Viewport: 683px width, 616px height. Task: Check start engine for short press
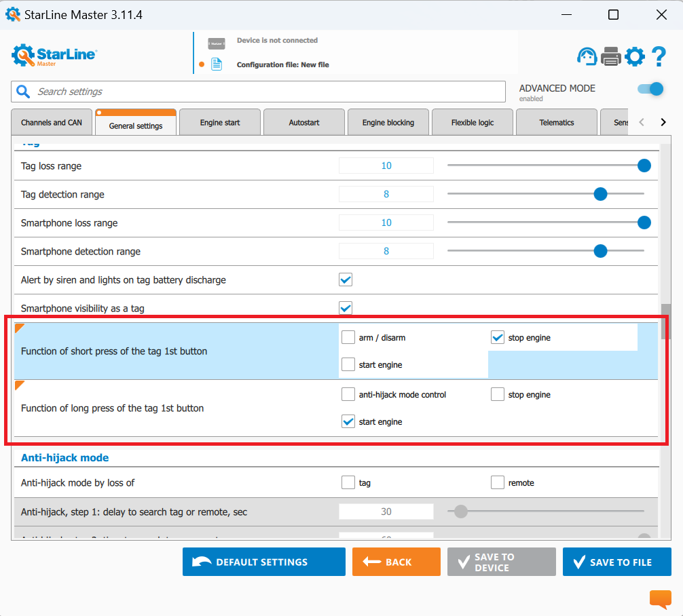click(x=348, y=364)
